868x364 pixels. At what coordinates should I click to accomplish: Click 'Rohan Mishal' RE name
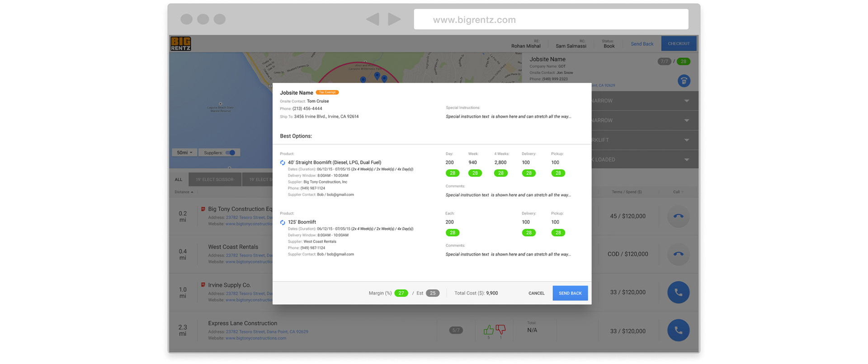coord(526,46)
